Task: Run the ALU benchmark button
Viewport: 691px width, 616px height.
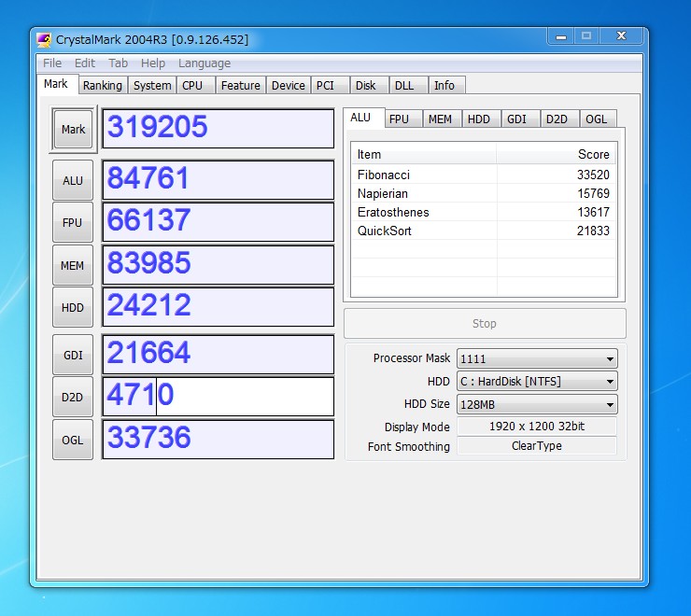Action: click(x=73, y=180)
